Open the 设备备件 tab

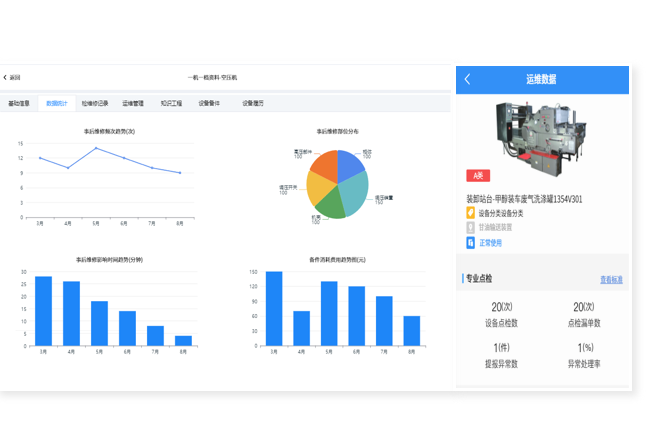pos(209,103)
